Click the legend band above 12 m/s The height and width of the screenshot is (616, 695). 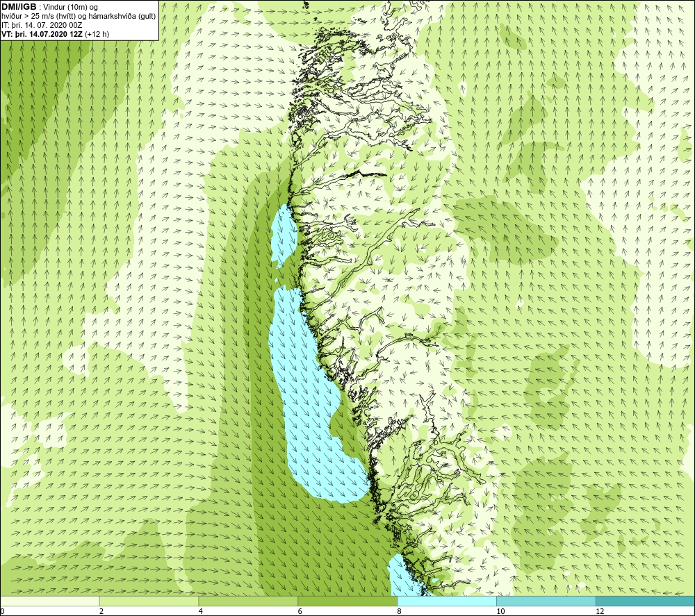[x=646, y=601]
